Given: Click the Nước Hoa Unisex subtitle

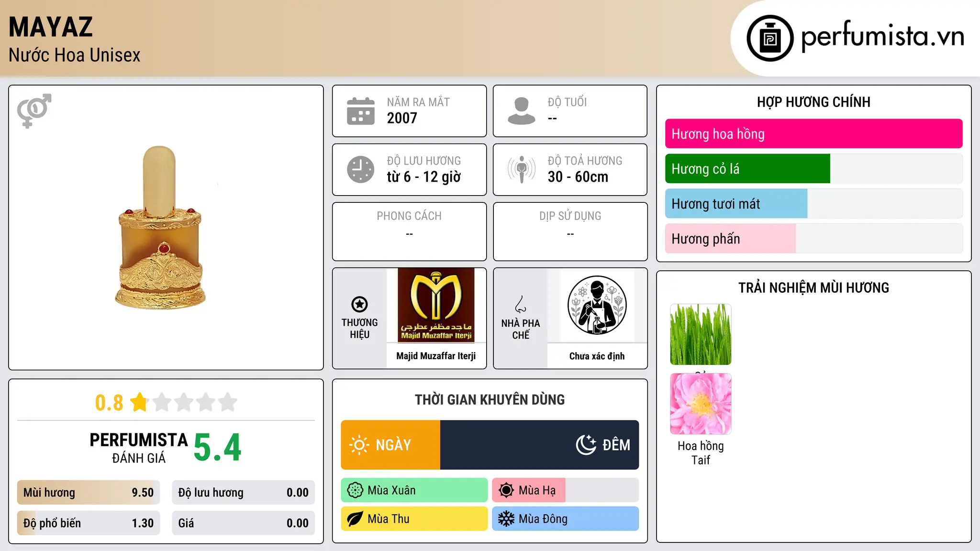Looking at the screenshot, I should click(75, 55).
